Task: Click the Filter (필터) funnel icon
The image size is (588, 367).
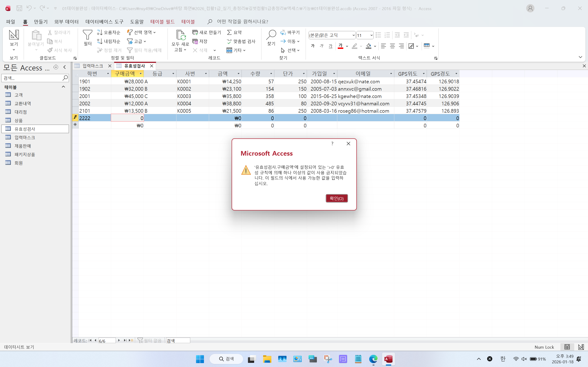Action: click(88, 35)
